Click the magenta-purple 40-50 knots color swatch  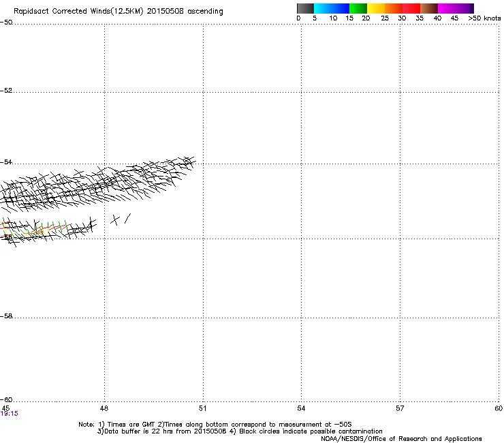coord(456,8)
